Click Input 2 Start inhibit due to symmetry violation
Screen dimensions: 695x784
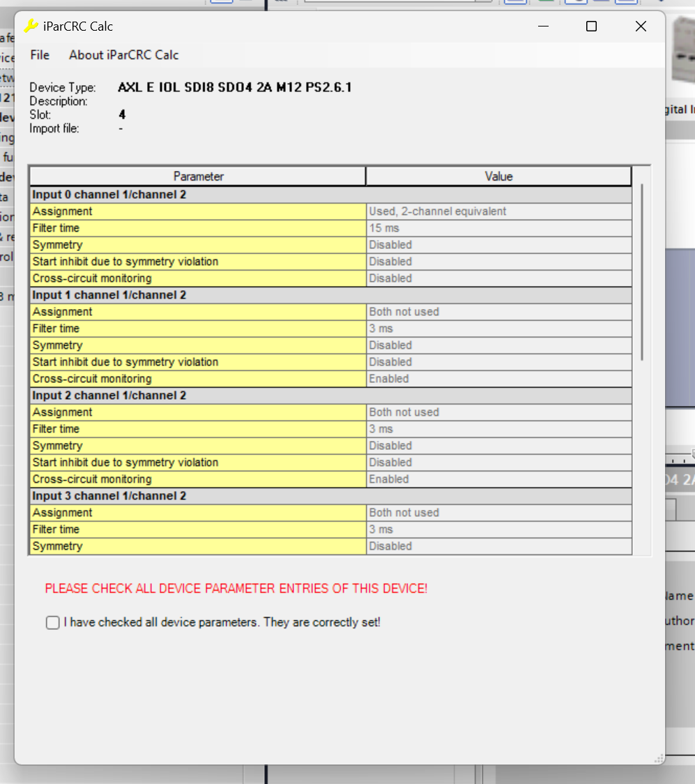click(198, 462)
